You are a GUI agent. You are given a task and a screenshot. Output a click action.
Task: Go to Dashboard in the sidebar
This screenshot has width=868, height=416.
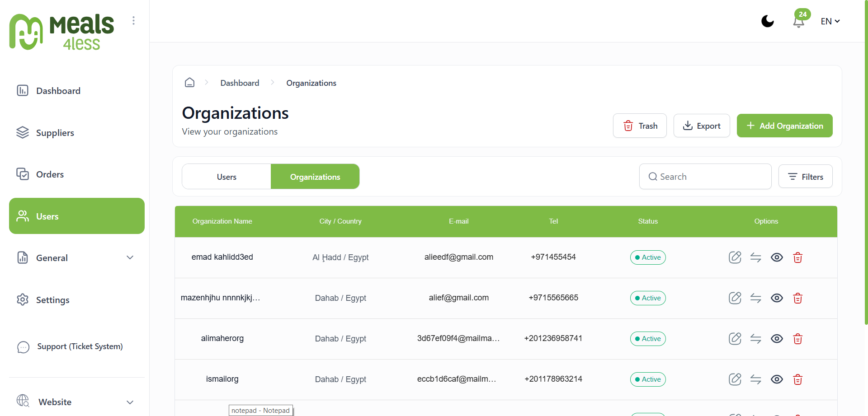pos(77,91)
